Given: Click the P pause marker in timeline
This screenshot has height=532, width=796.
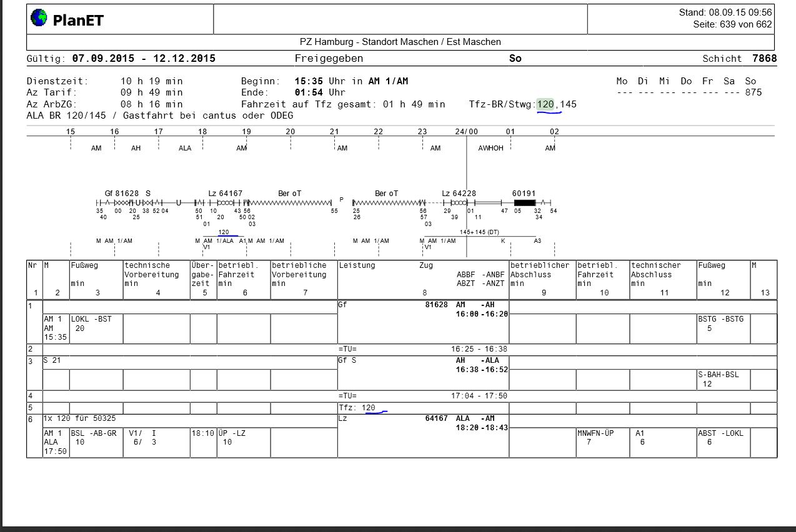Looking at the screenshot, I should (341, 199).
